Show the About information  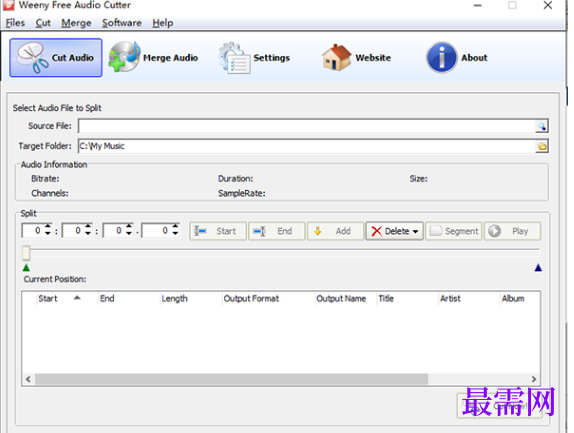click(457, 58)
